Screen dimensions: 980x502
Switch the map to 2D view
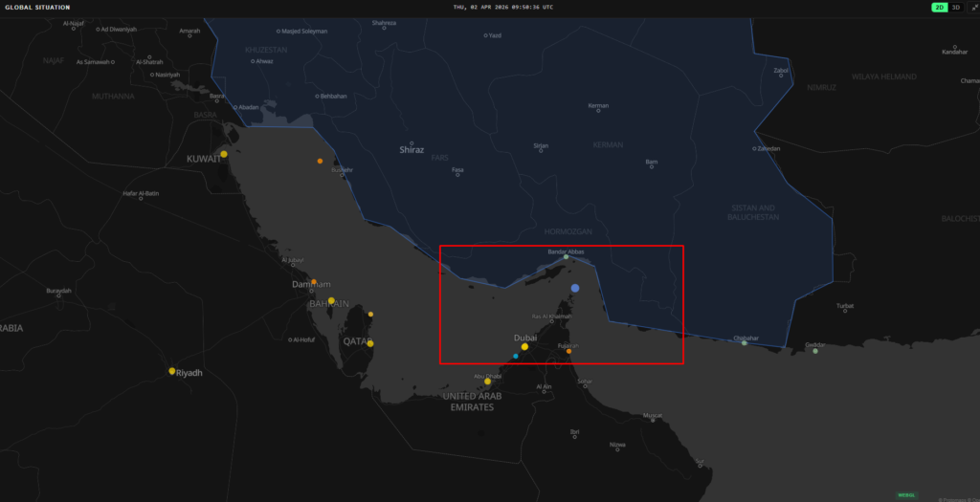(939, 8)
